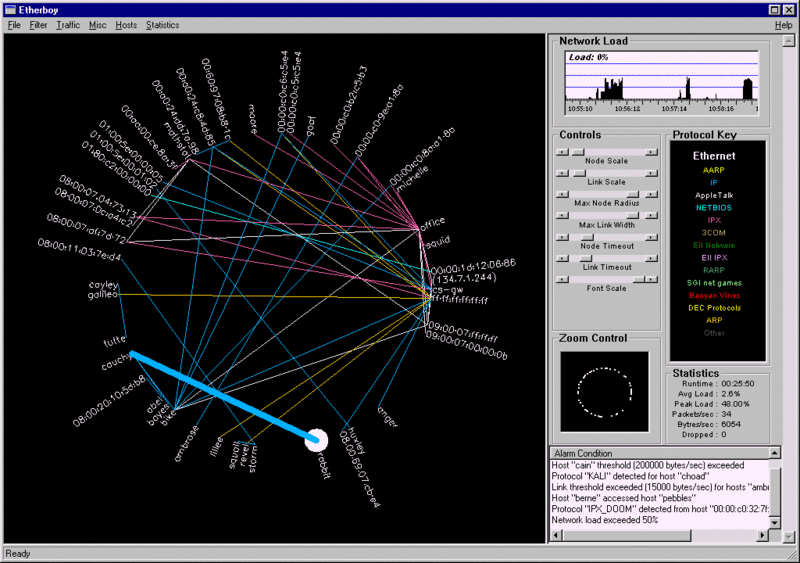The image size is (800, 563).
Task: Click Max Link Width right arrow
Action: 651,216
